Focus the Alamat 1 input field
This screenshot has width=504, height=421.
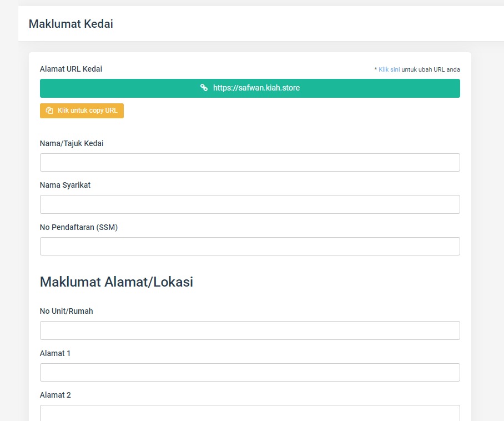coord(250,373)
